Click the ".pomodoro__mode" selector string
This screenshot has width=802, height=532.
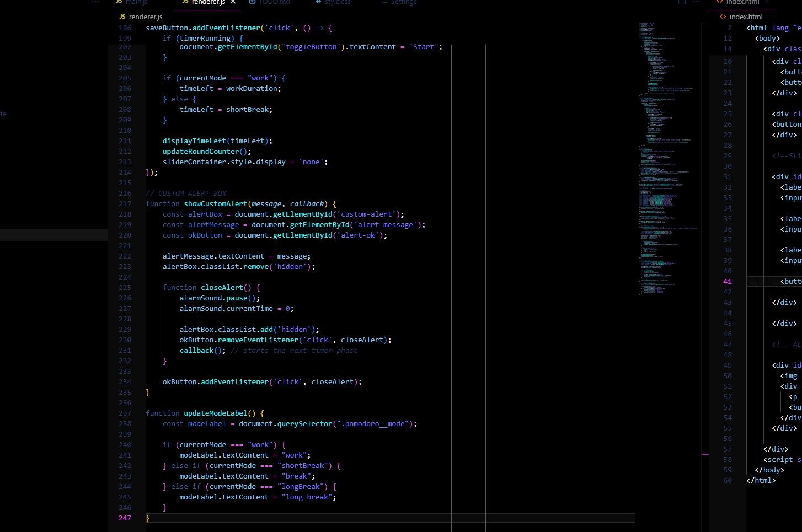[x=372, y=424]
